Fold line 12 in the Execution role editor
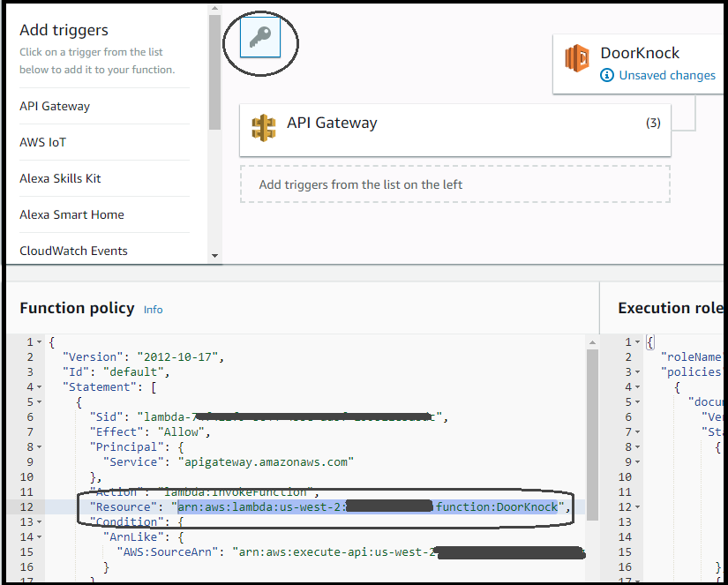Screen dimensions: 728x585 [x=638, y=507]
